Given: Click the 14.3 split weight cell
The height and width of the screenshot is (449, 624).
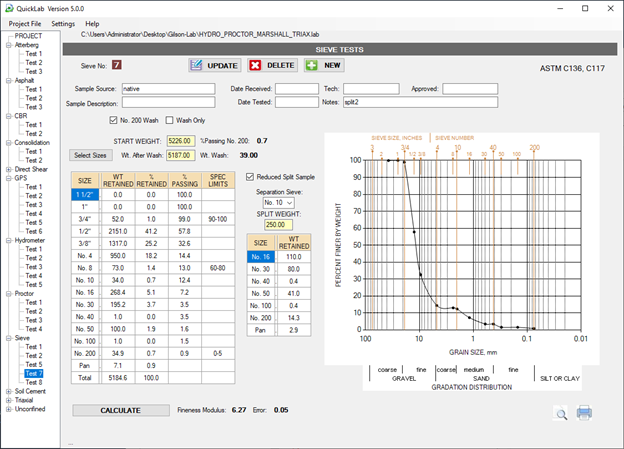Looking at the screenshot, I should 294,318.
